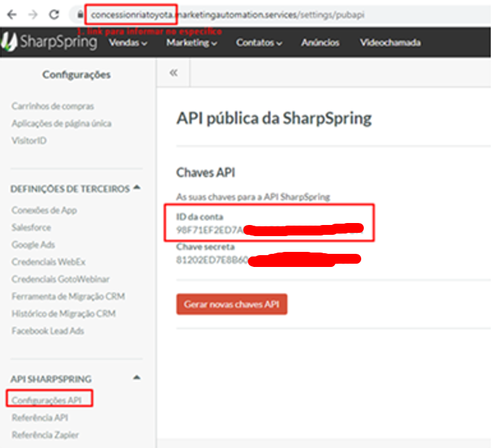Viewport: 491px width, 448px height.
Task: Reload the page with refresh icon
Action: coord(54,14)
